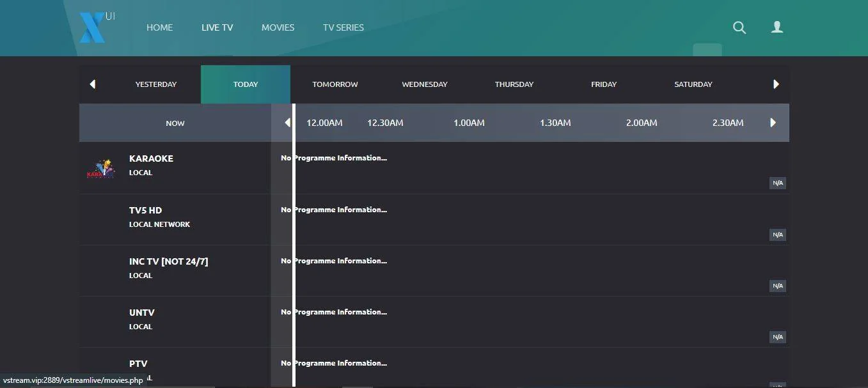Select the 1.30AM time slot

(555, 123)
